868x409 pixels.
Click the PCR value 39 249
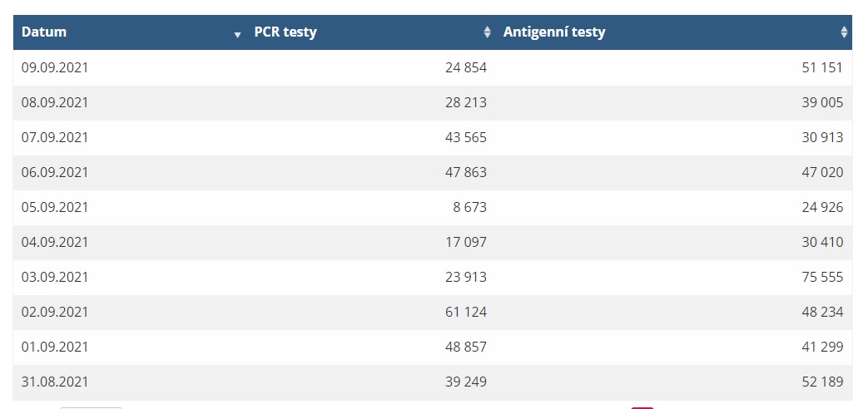(465, 382)
